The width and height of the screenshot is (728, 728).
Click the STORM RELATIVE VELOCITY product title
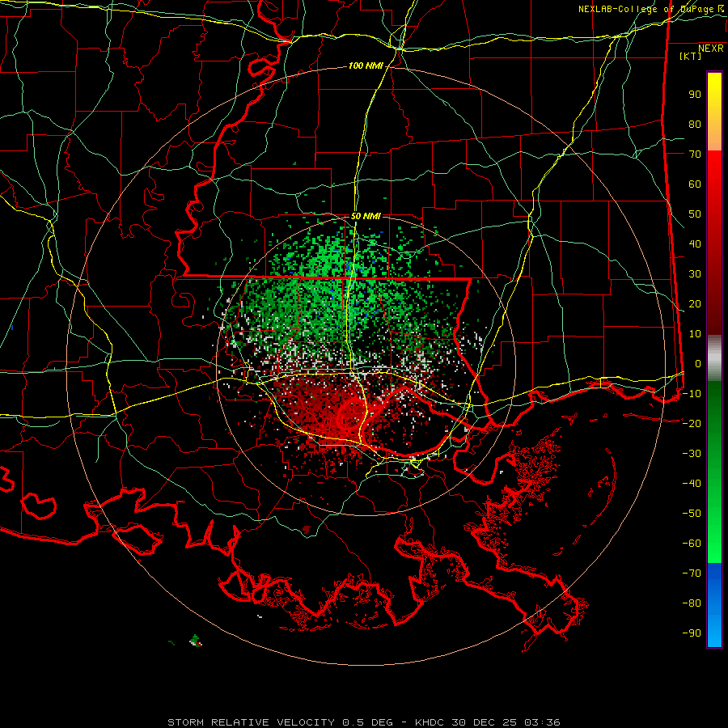(251, 722)
